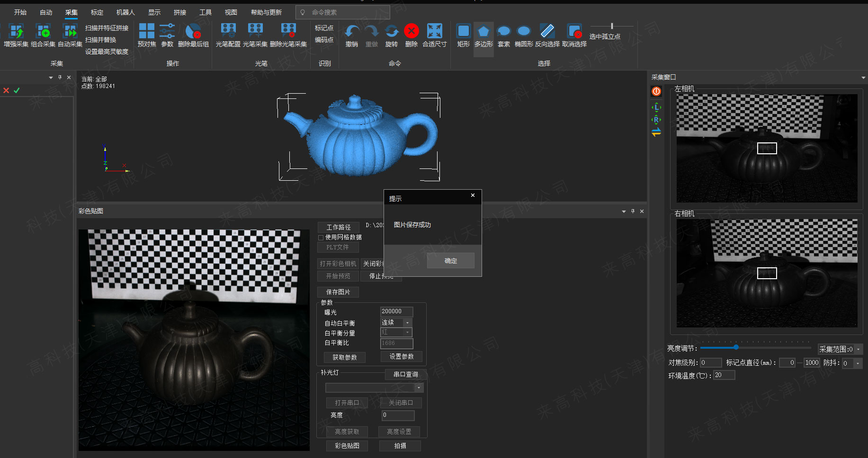Adjust the 亮度调节 brightness slider

(x=736, y=348)
